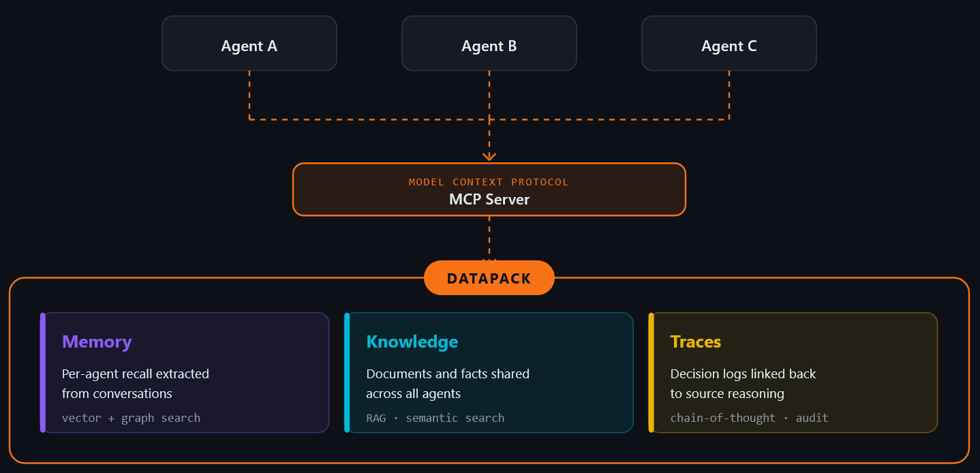Select the Agent A box

pos(249,43)
